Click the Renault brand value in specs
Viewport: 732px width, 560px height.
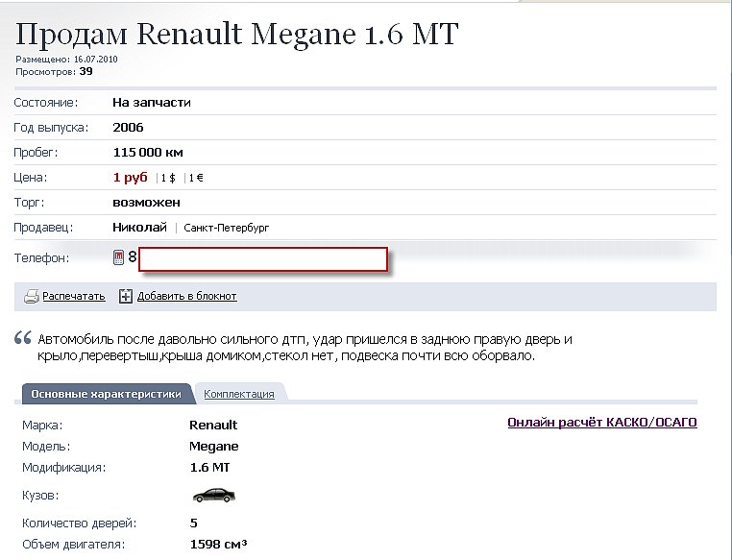[x=213, y=426]
